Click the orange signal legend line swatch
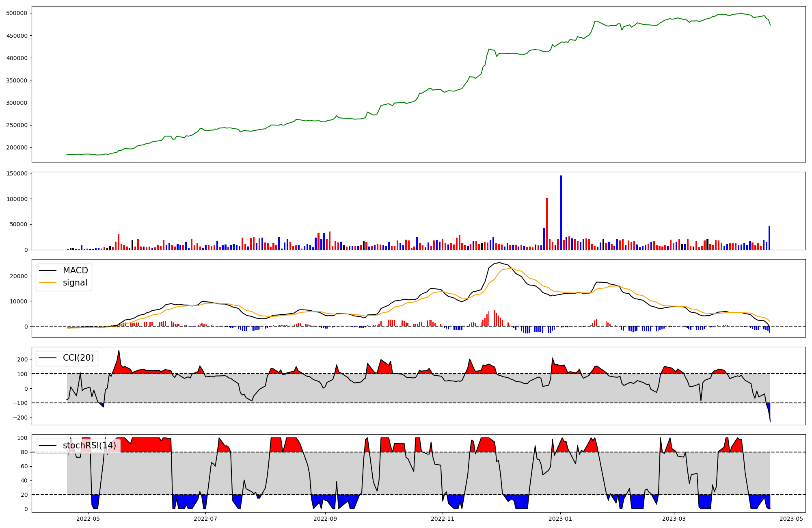 click(x=48, y=283)
